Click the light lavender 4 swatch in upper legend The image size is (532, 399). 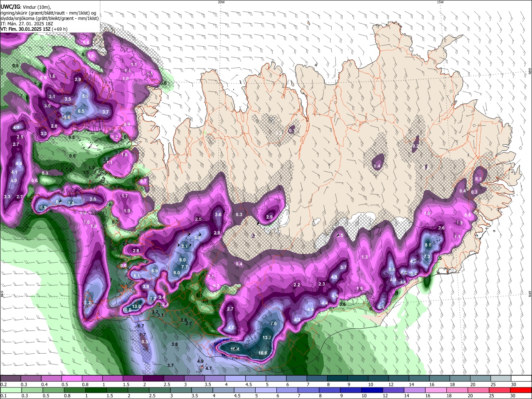click(x=235, y=378)
